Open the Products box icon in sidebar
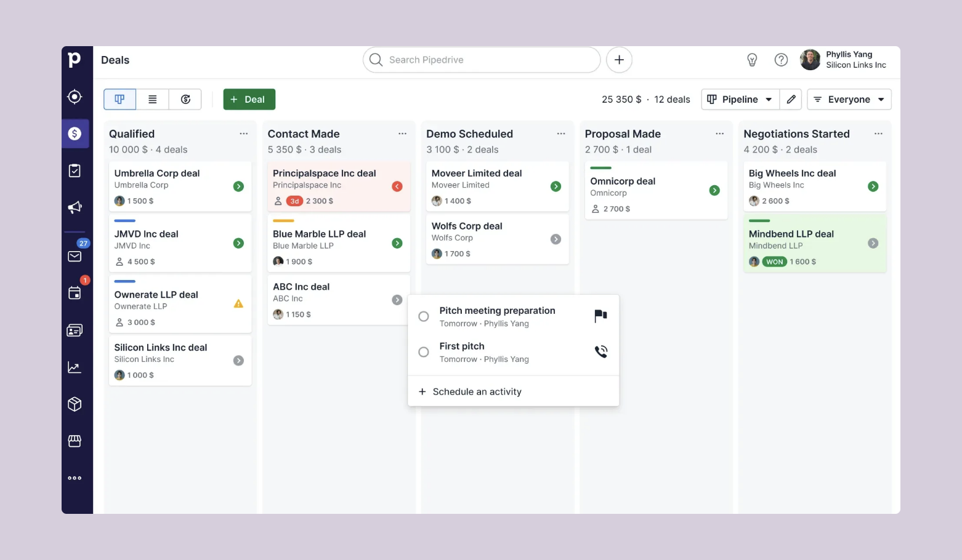The height and width of the screenshot is (560, 962). (75, 404)
